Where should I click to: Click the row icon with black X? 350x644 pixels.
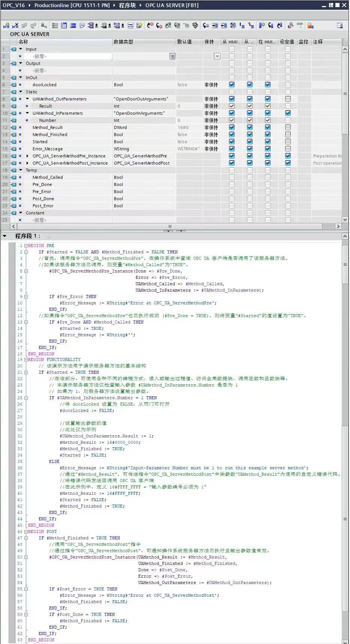tap(15, 25)
